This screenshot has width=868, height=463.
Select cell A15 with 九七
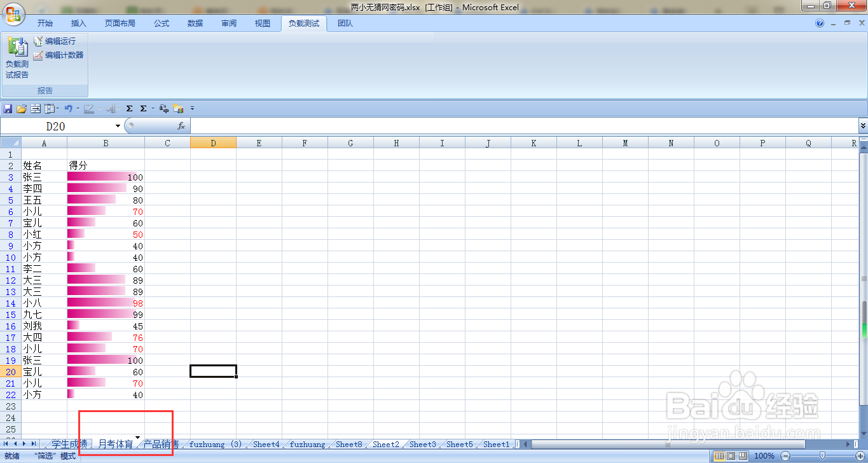click(x=44, y=315)
